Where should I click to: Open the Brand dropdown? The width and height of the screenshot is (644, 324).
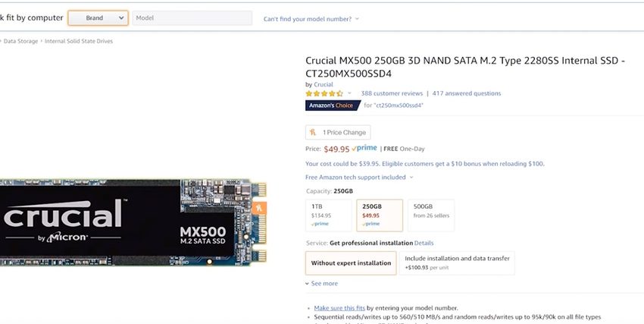(x=98, y=18)
